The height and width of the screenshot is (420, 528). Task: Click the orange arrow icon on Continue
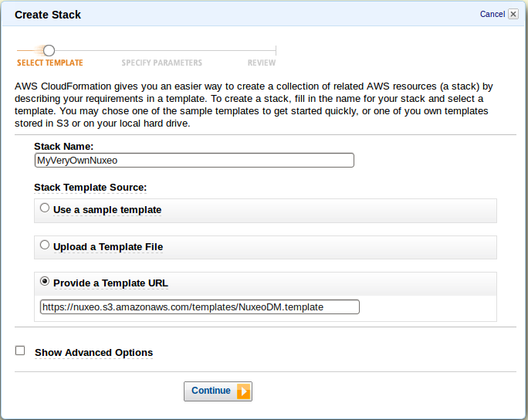(243, 391)
